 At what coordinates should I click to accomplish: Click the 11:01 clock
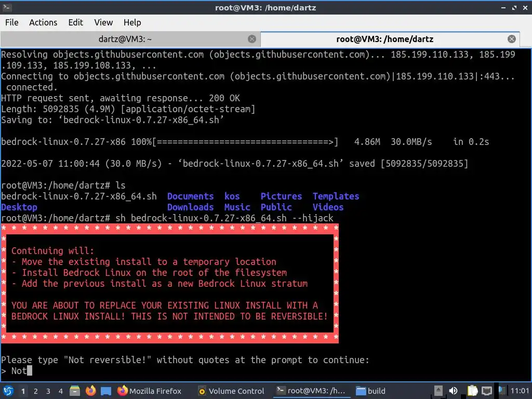(x=520, y=391)
